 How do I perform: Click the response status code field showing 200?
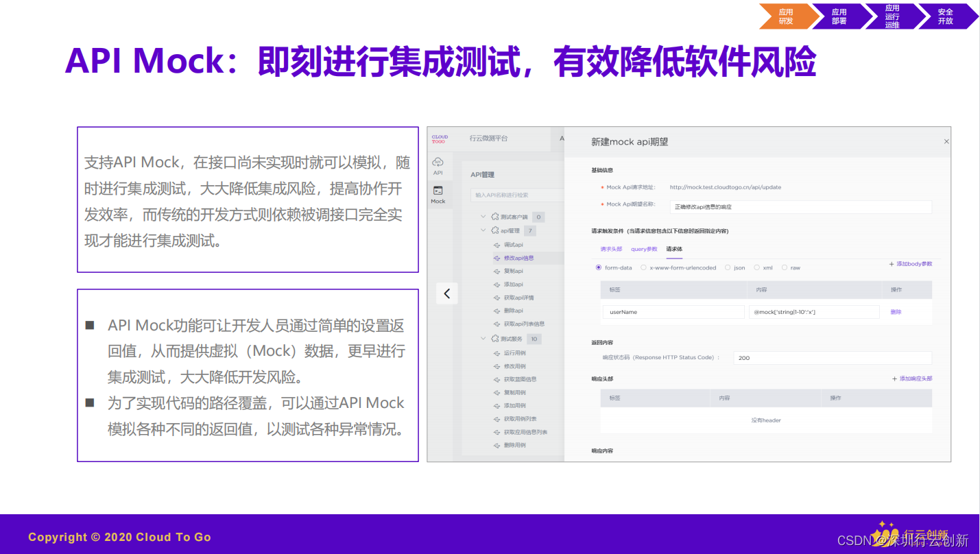833,358
